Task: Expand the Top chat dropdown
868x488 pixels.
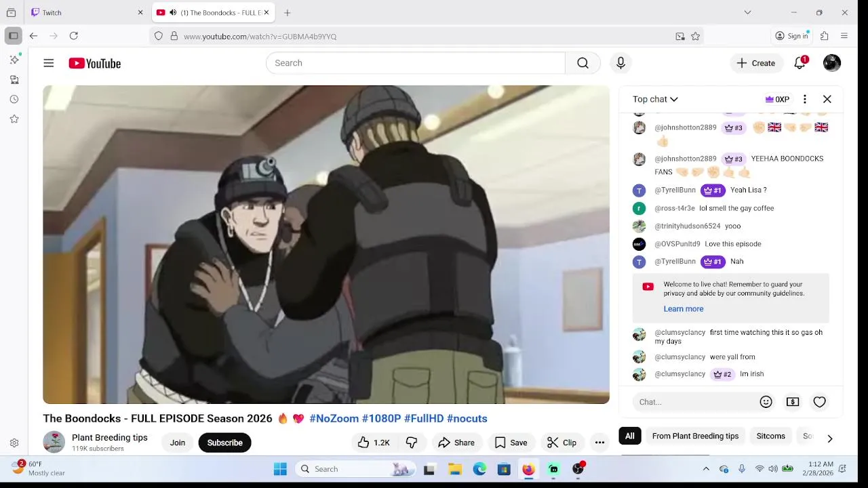Action: [655, 99]
